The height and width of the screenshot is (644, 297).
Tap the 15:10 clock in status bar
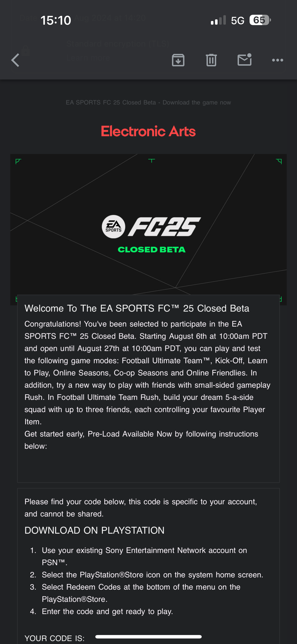(56, 20)
